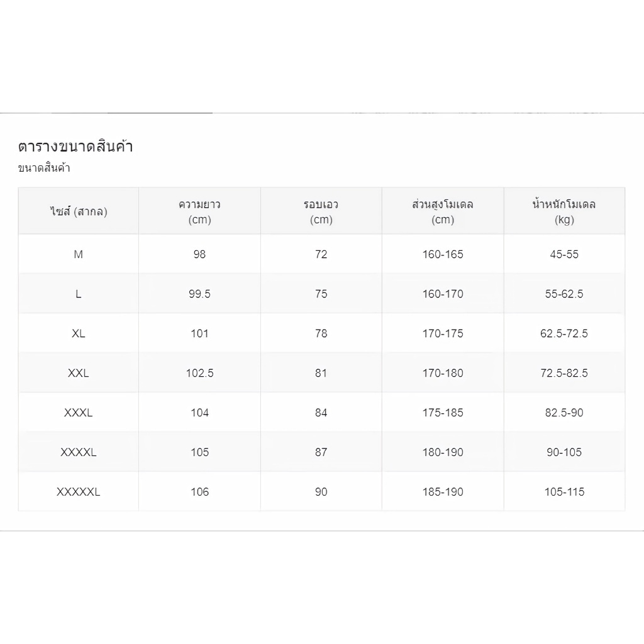Click the XL size cell
This screenshot has height=644, width=644.
pos(79,333)
